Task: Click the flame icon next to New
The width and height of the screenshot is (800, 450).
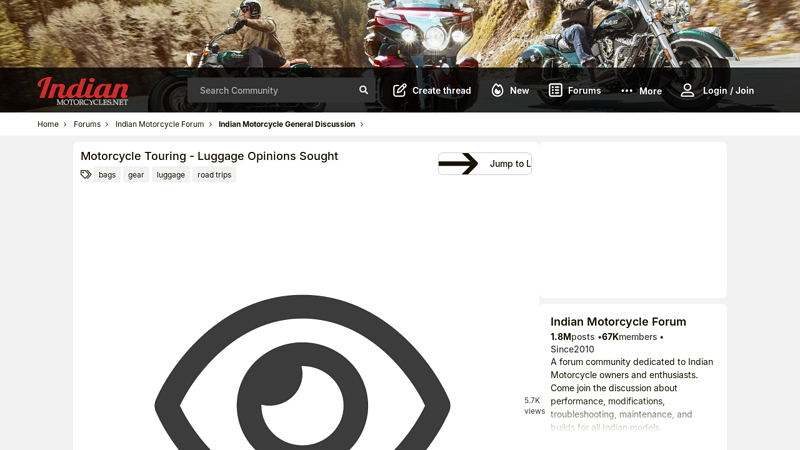Action: click(x=497, y=90)
